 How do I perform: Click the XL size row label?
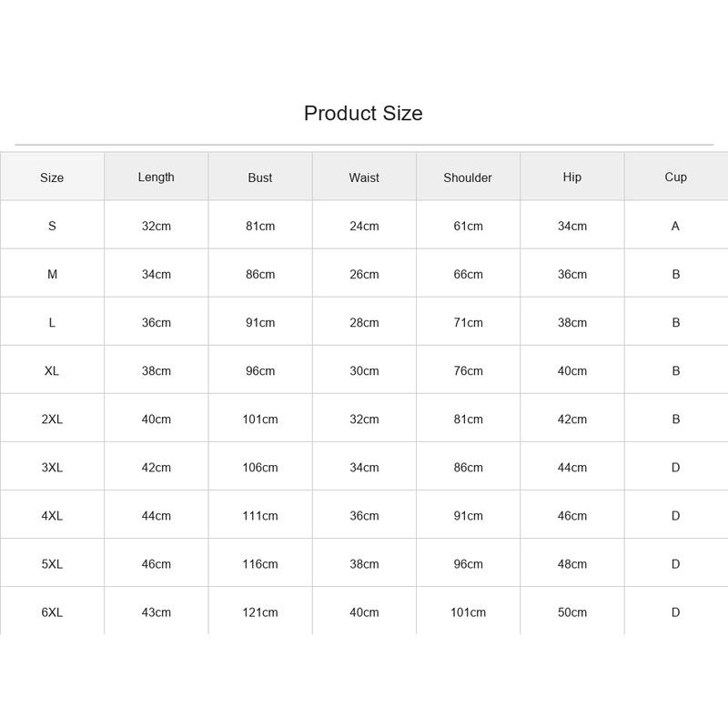(x=52, y=371)
